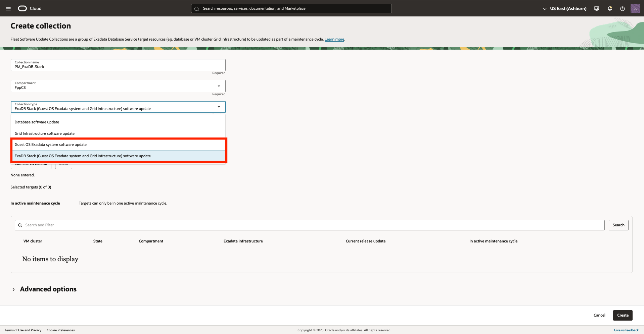This screenshot has height=334, width=644.
Task: Open the notifications bell
Action: tap(610, 9)
